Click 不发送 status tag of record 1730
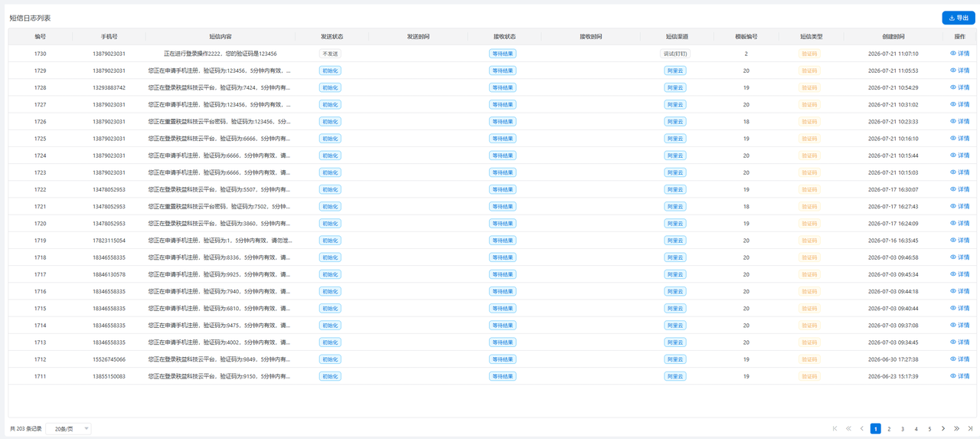This screenshot has height=439, width=980. (330, 54)
